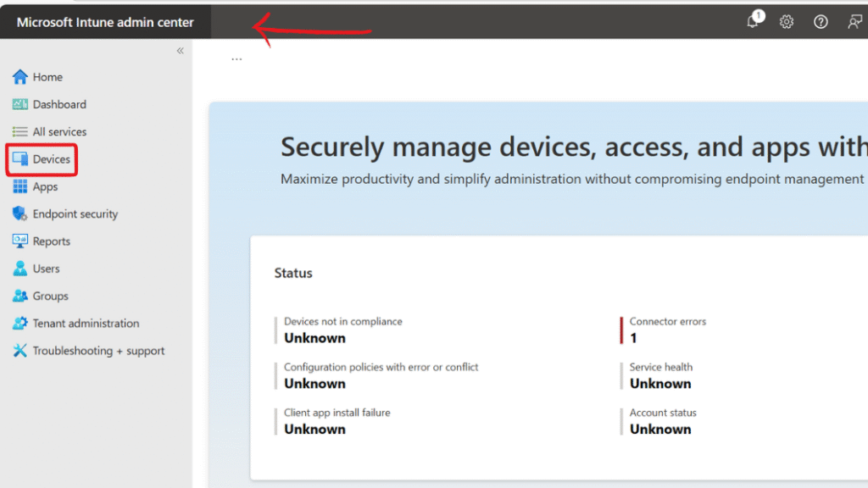Select Groups label in sidebar

(50, 296)
